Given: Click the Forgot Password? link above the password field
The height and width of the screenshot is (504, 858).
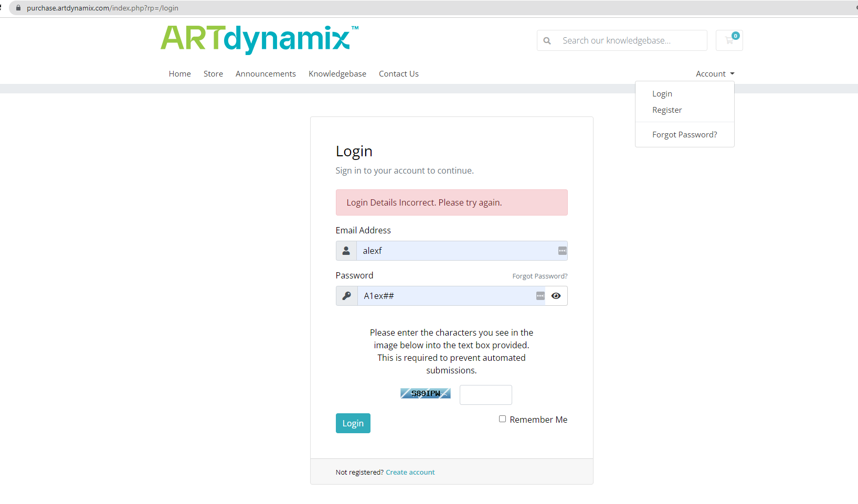Looking at the screenshot, I should click(x=540, y=276).
